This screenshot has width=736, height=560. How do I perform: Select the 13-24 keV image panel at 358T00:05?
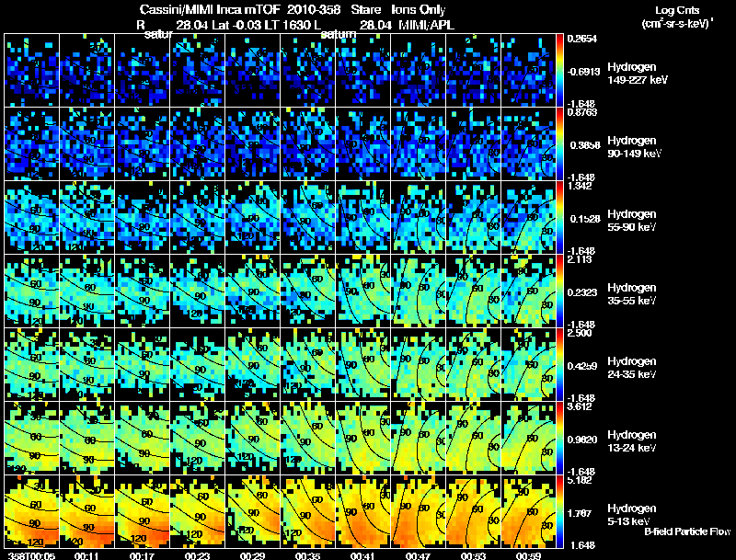click(32, 438)
